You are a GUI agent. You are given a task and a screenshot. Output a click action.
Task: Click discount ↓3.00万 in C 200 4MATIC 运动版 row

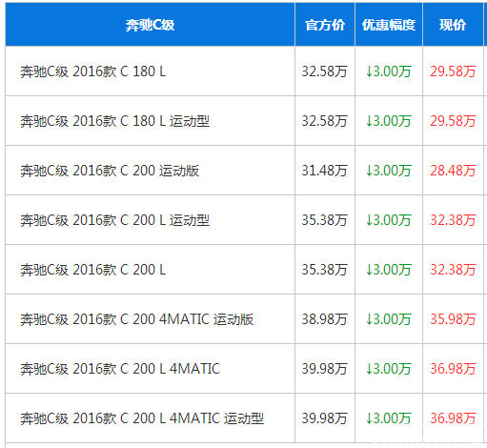pos(389,319)
